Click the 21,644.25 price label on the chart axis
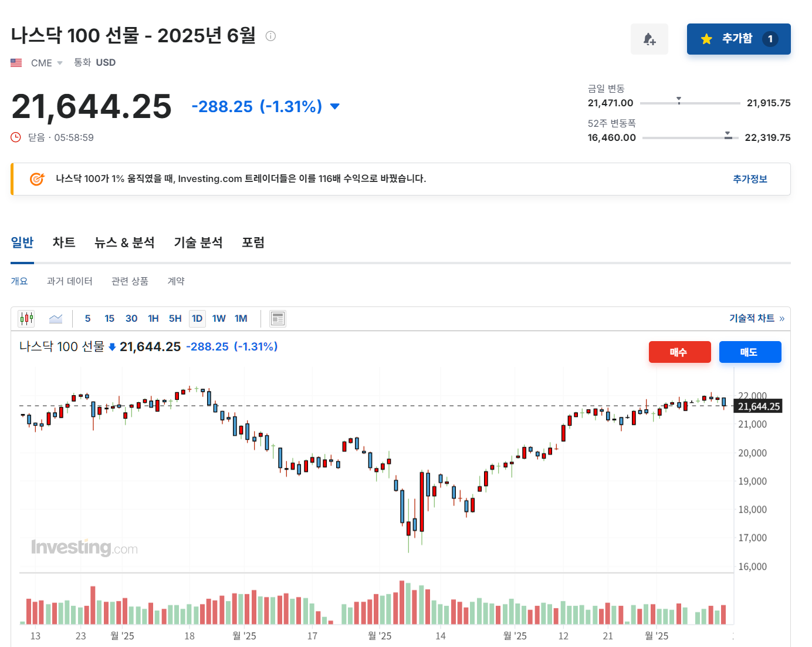The image size is (812, 647). [757, 406]
